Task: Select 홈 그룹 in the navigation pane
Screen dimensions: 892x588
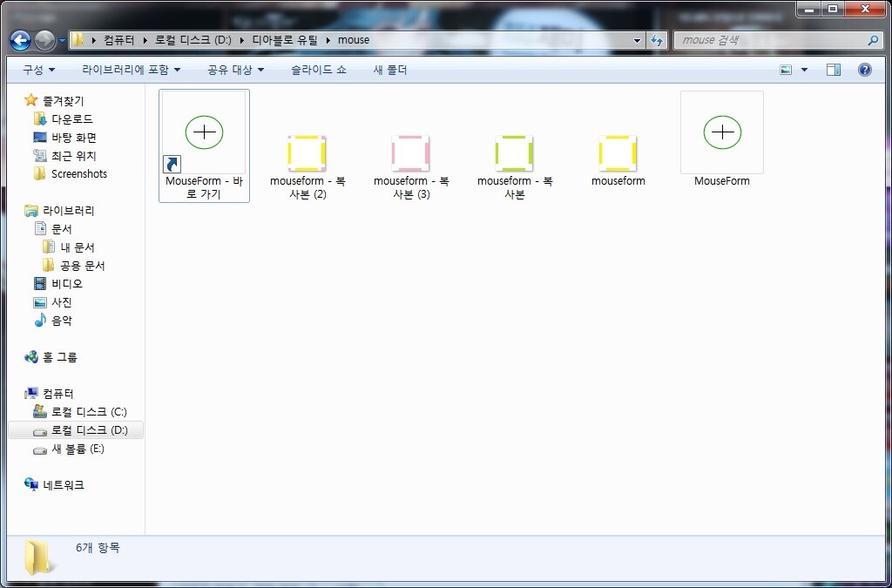Action: 51,357
